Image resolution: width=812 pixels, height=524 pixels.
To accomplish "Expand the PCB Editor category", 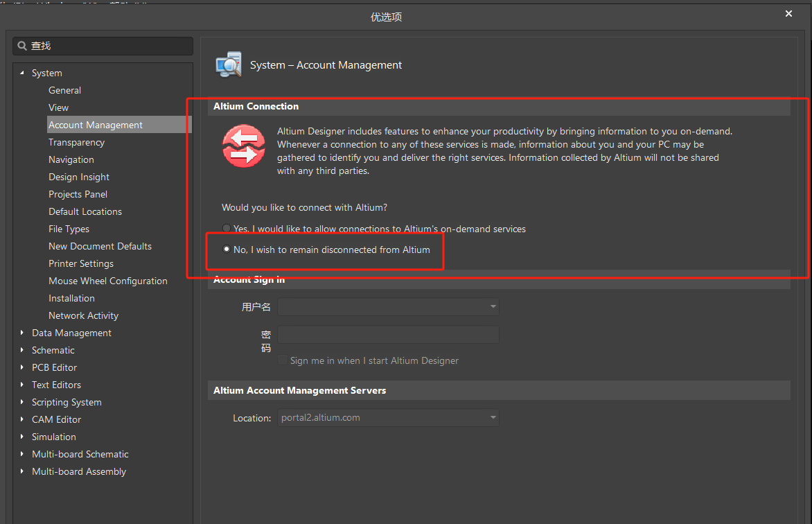I will tap(23, 367).
